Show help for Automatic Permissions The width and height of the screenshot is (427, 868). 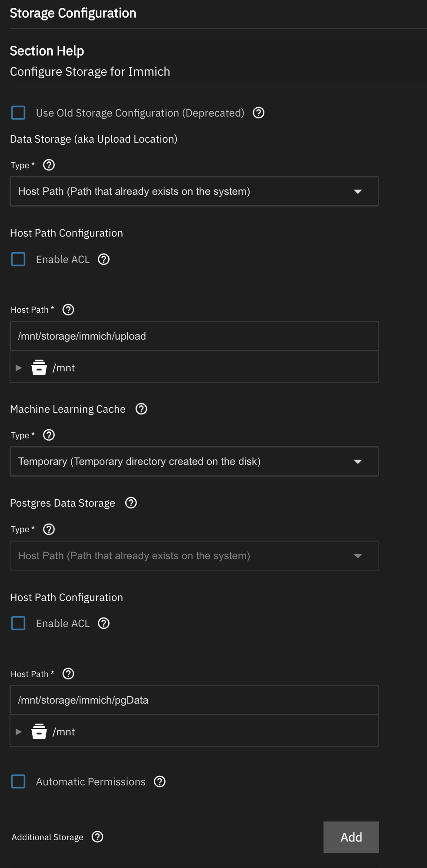[x=160, y=782]
